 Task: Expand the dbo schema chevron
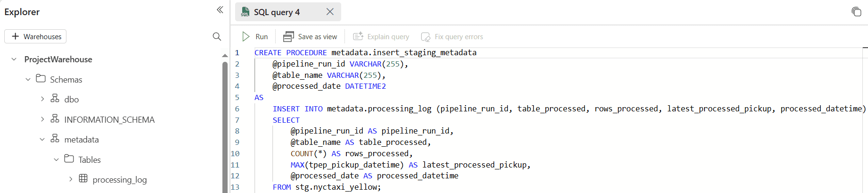coord(42,99)
